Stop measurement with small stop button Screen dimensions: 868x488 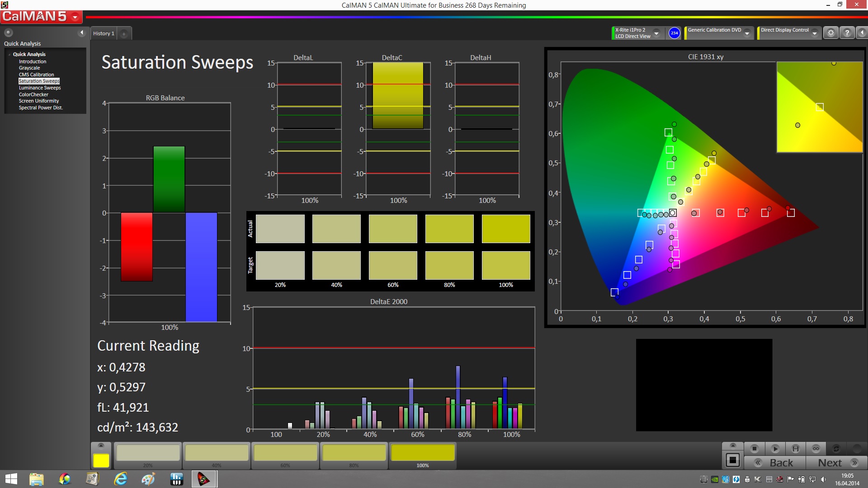(x=754, y=449)
